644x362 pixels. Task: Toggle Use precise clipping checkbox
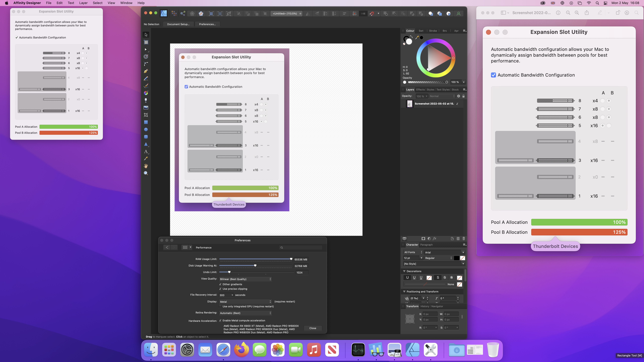click(220, 289)
